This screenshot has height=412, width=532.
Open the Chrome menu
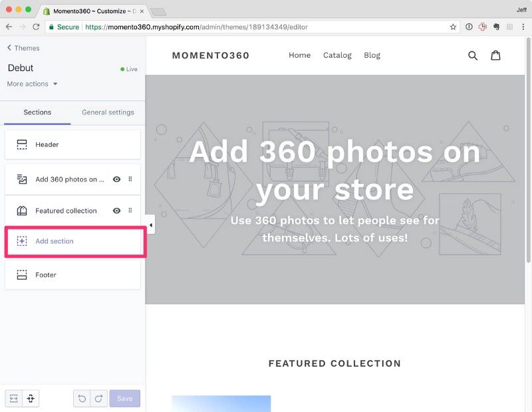523,27
